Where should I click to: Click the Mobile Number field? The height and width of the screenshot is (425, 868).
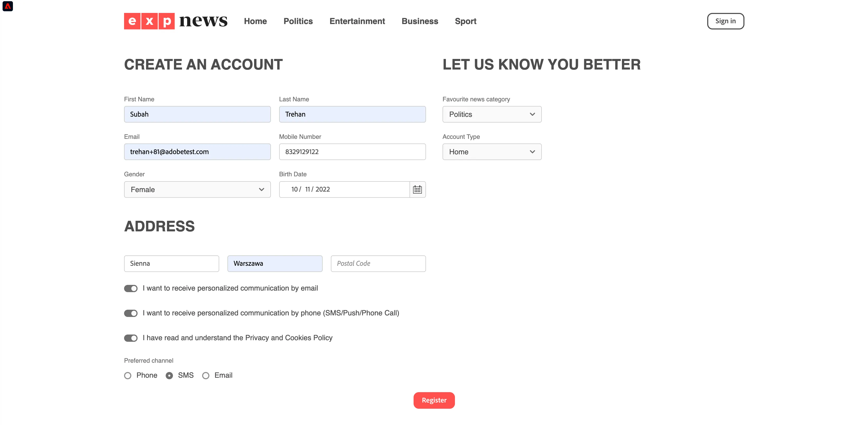(353, 152)
